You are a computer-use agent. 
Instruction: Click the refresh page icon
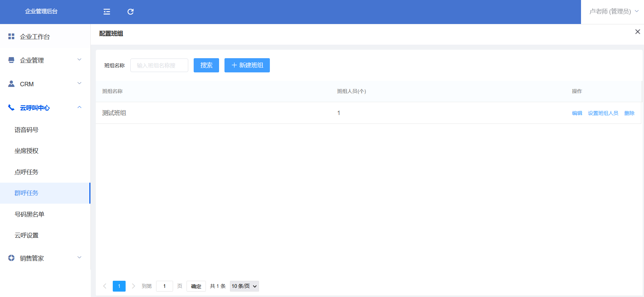[130, 12]
